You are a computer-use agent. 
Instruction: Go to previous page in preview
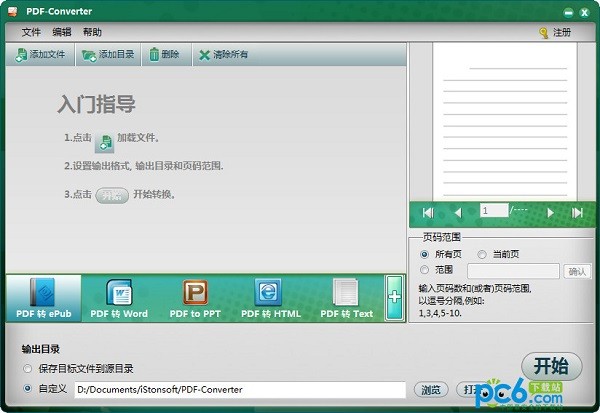point(458,212)
